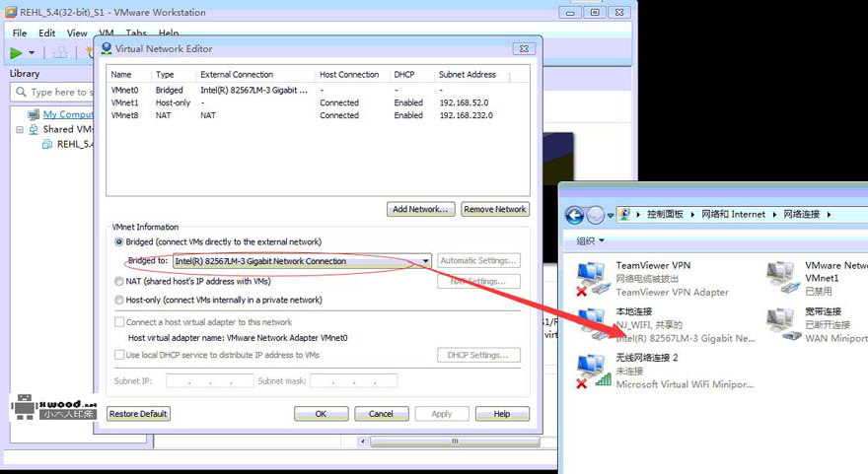The height and width of the screenshot is (474, 868).
Task: Click the control panel icon in address bar
Action: 624,214
